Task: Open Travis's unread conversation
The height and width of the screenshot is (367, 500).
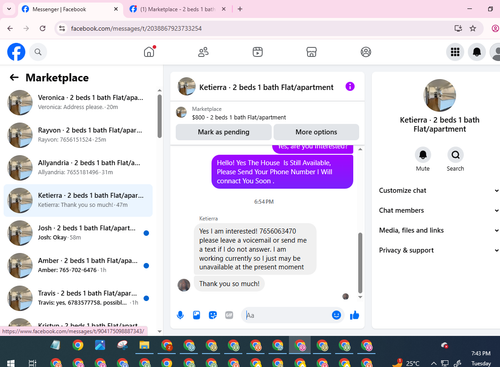Action: tap(78, 298)
